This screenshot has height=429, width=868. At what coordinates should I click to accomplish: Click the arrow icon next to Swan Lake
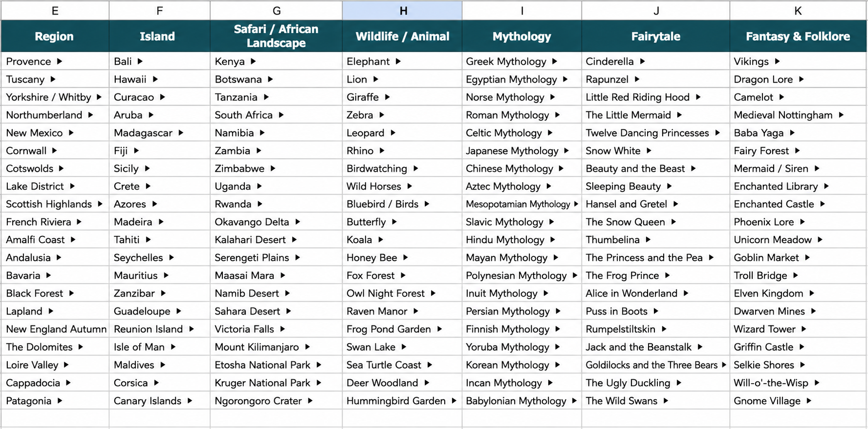pyautogui.click(x=404, y=347)
